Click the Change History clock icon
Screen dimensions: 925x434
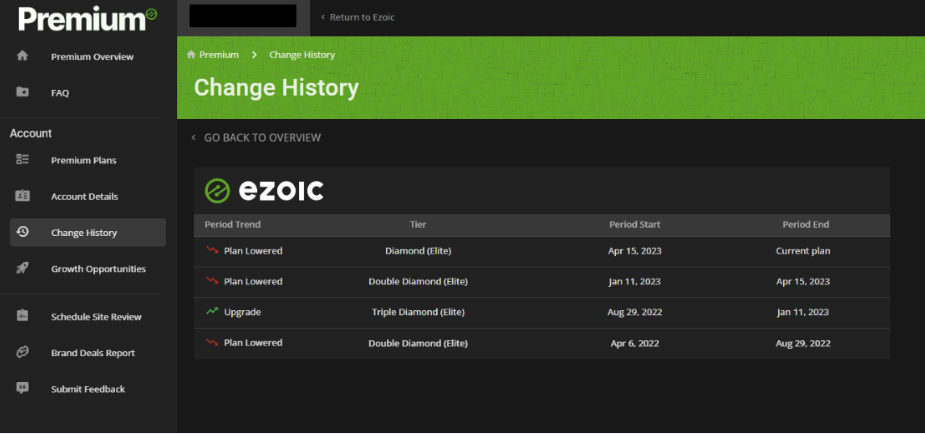[22, 232]
